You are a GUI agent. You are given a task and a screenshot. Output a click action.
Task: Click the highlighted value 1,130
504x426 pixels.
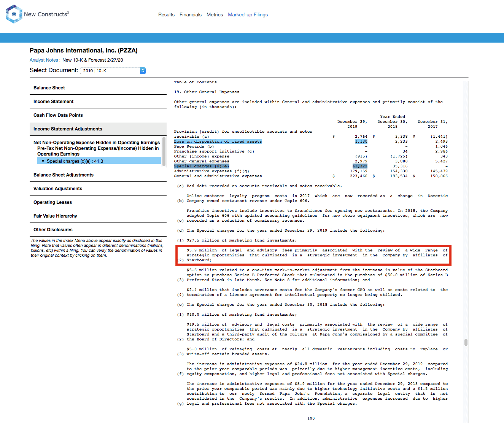361,141
